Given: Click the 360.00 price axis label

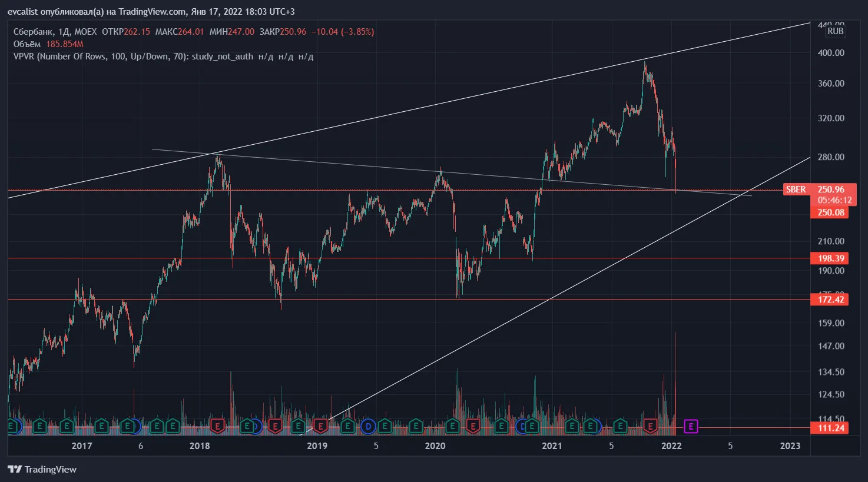Looking at the screenshot, I should coord(831,84).
